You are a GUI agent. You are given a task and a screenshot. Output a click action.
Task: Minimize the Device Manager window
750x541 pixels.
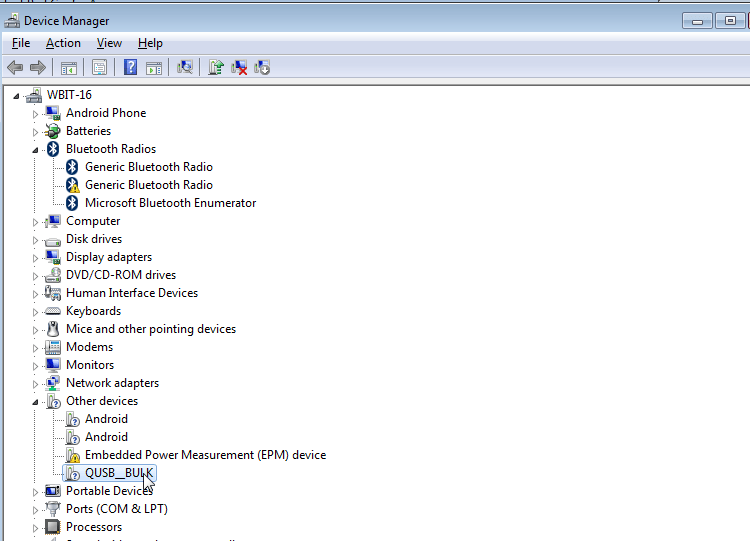[697, 21]
